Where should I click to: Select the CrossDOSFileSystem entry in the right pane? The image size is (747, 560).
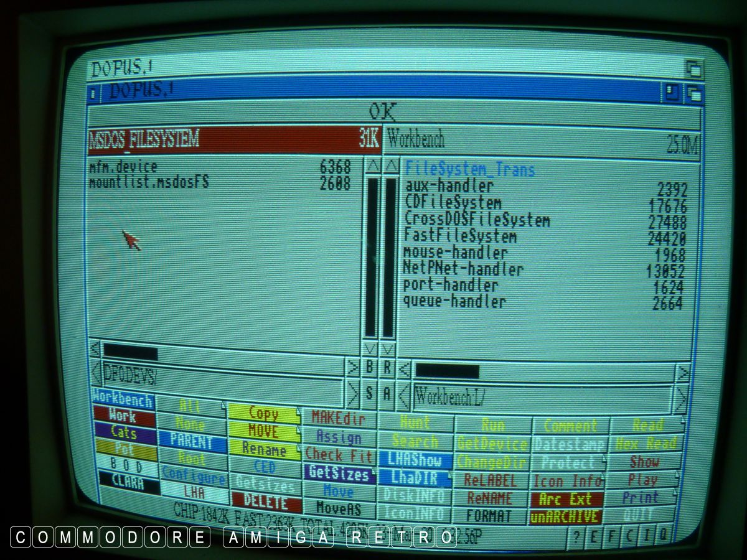point(477,220)
